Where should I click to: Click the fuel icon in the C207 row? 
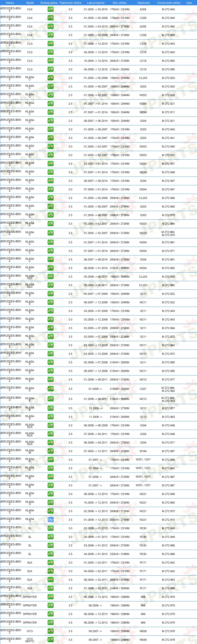click(51, 389)
